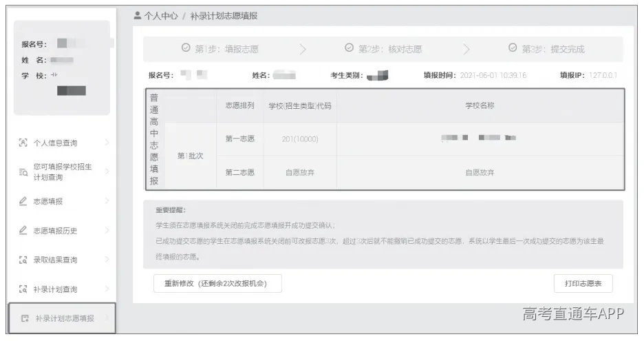Viewport: 644px width, 341px height.
Task: Click the pencil icon beside 志愿填报历史
Action: pyautogui.click(x=23, y=230)
